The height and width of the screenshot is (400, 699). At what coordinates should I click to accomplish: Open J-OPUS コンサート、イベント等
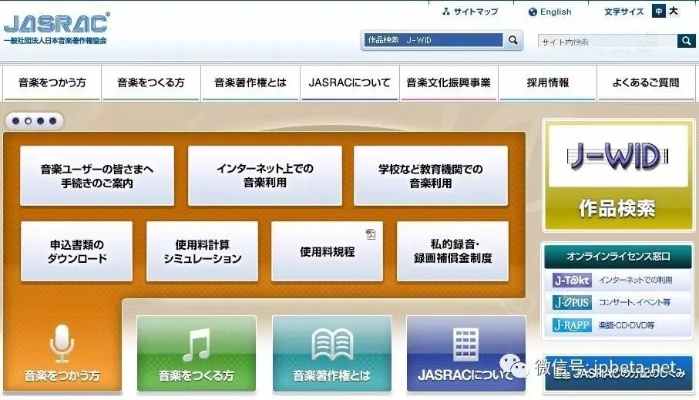tap(618, 302)
